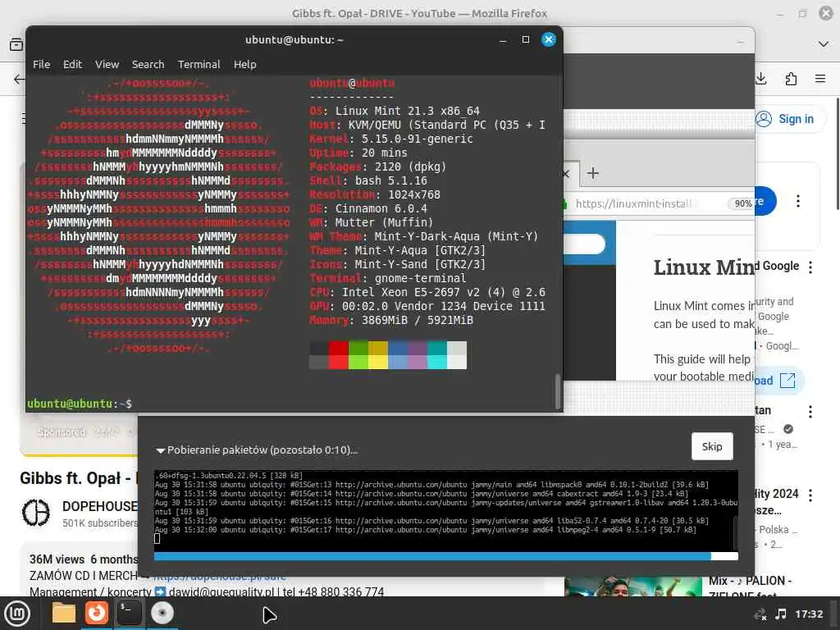This screenshot has height=630, width=840.
Task: Open the View menu in terminal
Action: 107,64
